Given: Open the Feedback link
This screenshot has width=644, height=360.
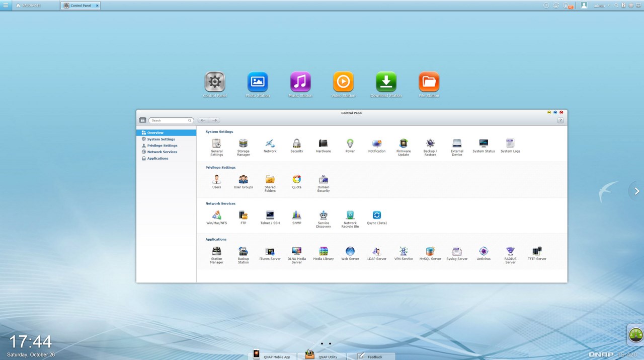Looking at the screenshot, I should point(371,355).
